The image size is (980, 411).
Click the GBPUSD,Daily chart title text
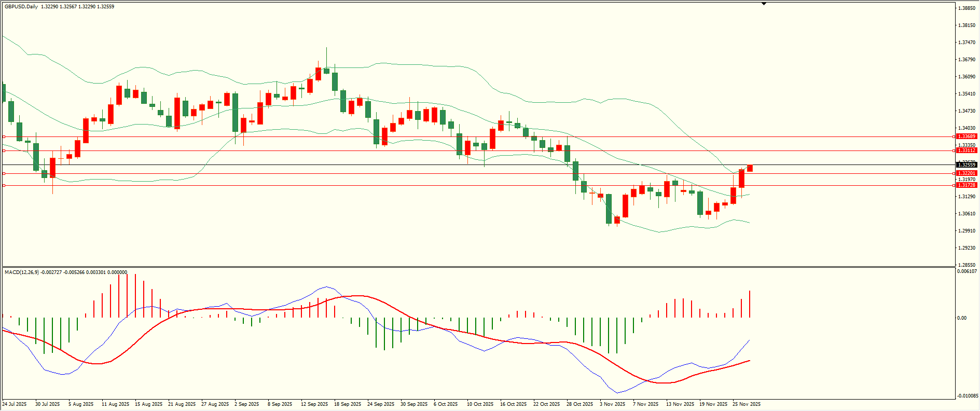pyautogui.click(x=21, y=7)
